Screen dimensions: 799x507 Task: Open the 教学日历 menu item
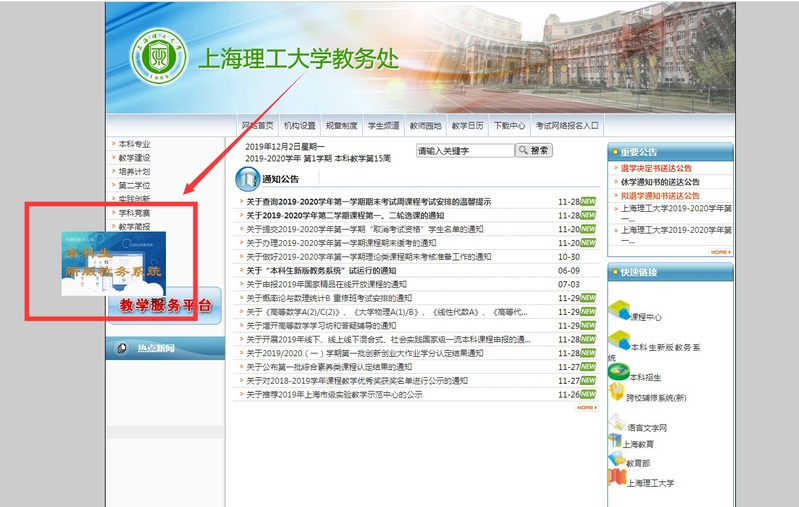467,125
